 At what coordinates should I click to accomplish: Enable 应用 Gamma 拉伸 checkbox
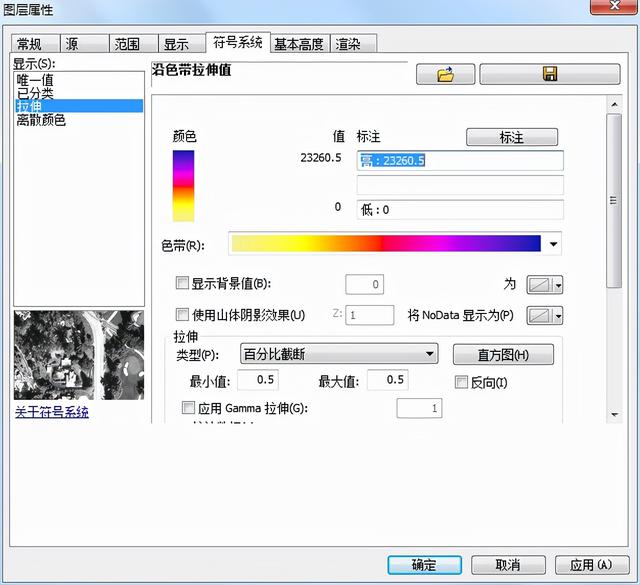(188, 408)
